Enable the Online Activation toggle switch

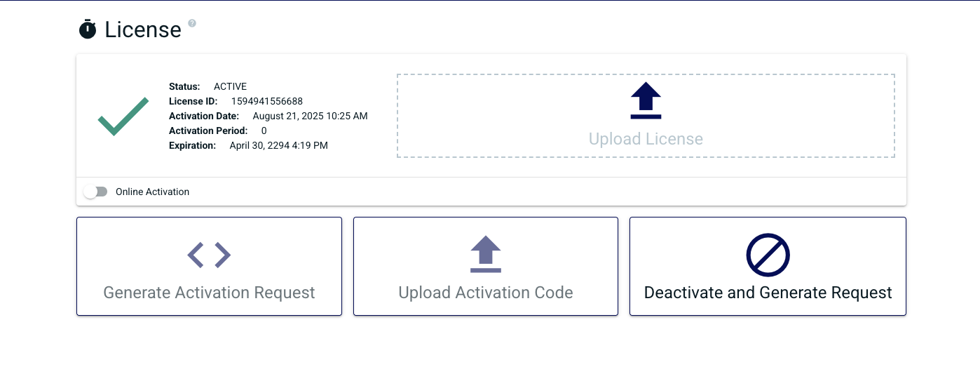pyautogui.click(x=95, y=192)
